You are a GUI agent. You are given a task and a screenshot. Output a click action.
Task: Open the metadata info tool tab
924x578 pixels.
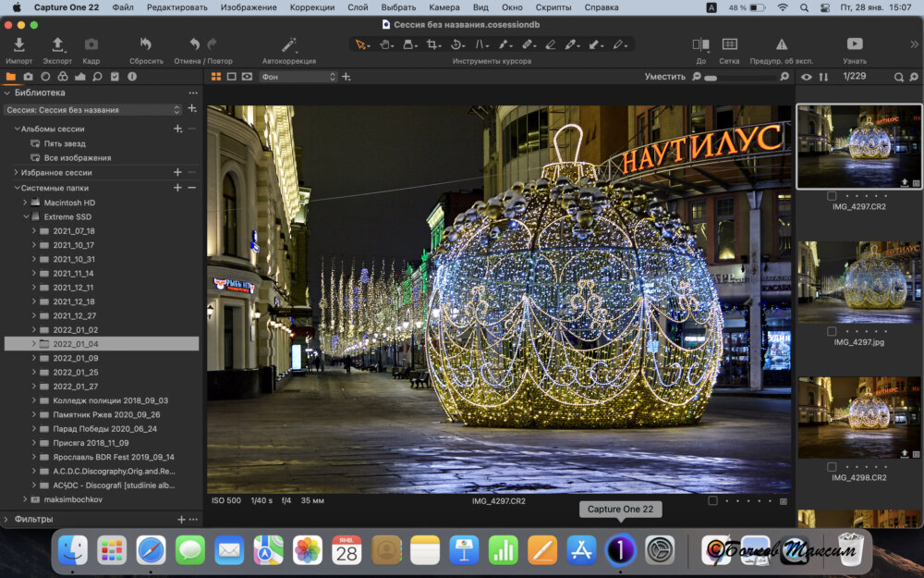coord(132,77)
